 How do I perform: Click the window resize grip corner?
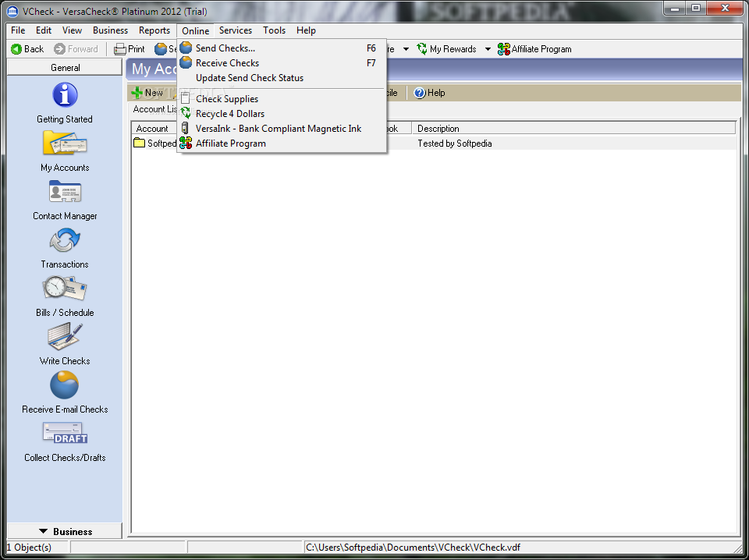click(737, 548)
